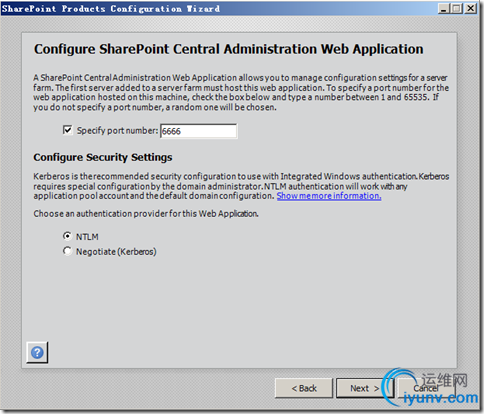Click the 'SharePoint Products Configuration Wizard' title bar text
The height and width of the screenshot is (414, 484).
click(x=111, y=9)
